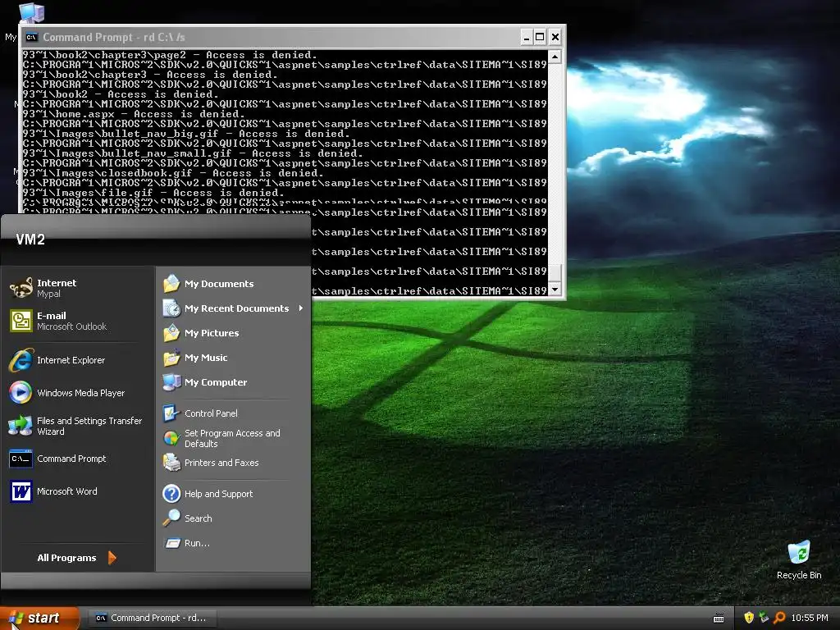
Task: Launch Microsoft Outlook E-mail icon
Action: pos(21,321)
